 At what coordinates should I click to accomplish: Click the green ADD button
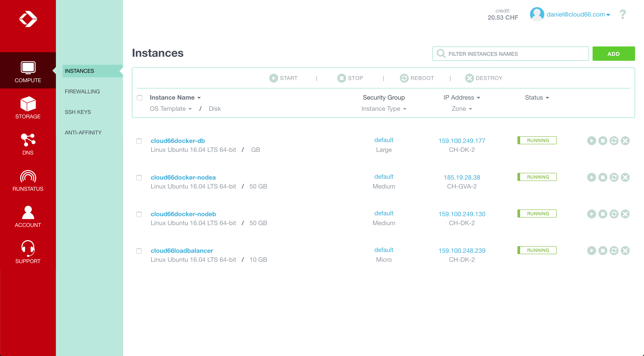click(614, 54)
